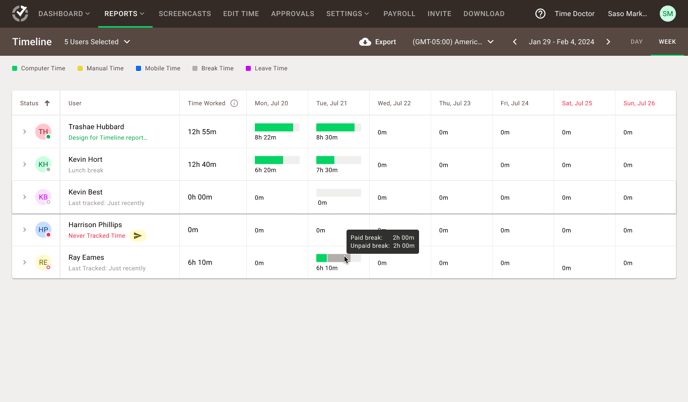This screenshot has width=688, height=402.
Task: Open the GMT-05:00 timezone dropdown
Action: (x=453, y=42)
